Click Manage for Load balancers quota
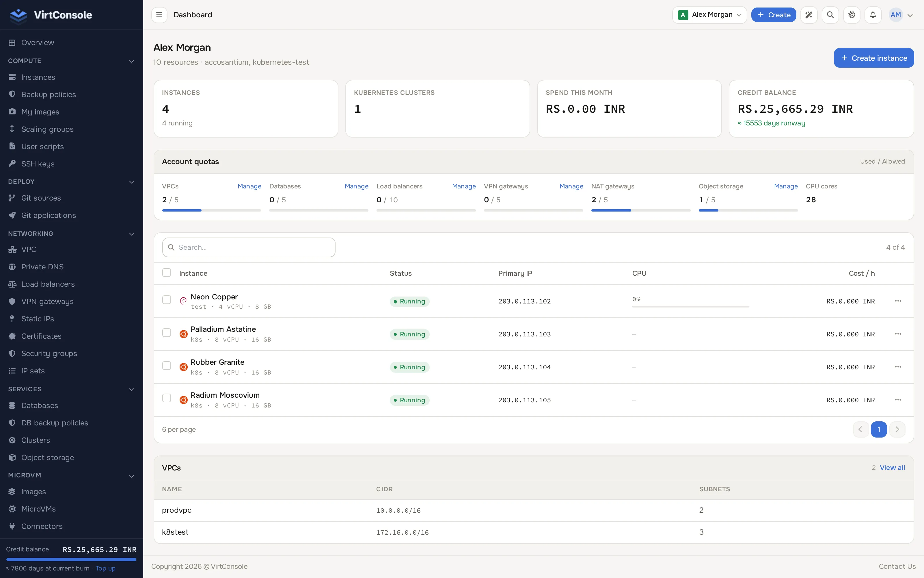This screenshot has height=578, width=924. pos(464,186)
